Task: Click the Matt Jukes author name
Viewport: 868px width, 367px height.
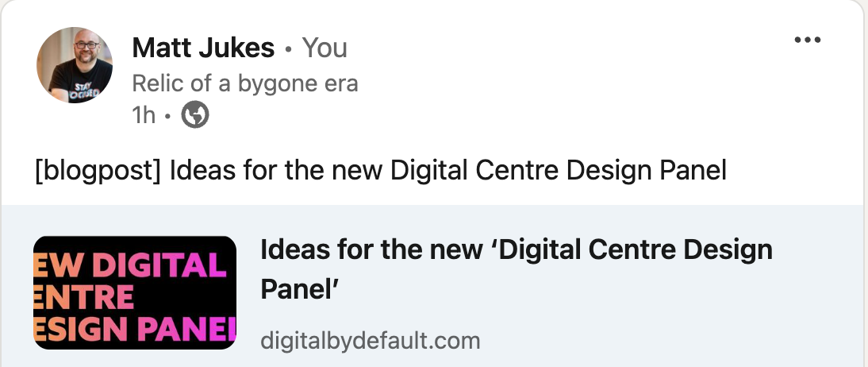Action: 203,48
